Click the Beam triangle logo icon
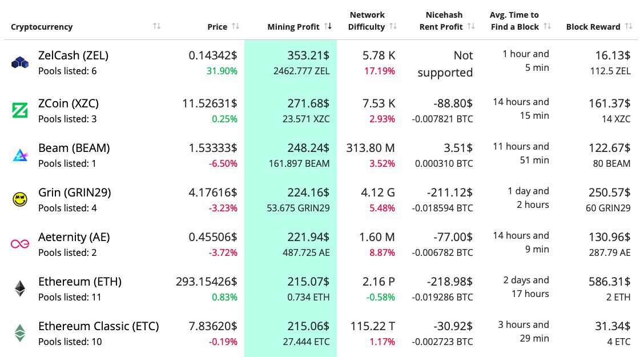This screenshot has height=357, width=644. 20,155
